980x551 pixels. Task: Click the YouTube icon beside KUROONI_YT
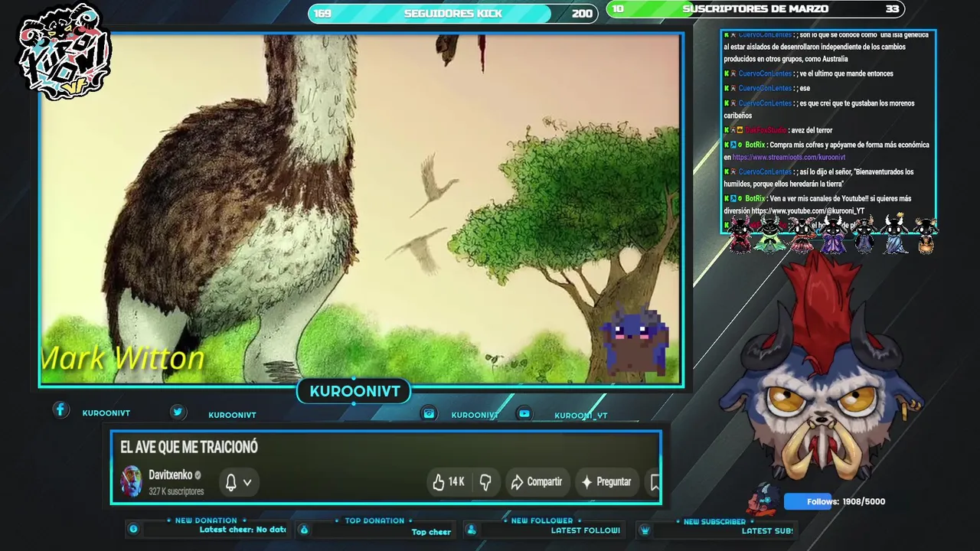tap(524, 413)
